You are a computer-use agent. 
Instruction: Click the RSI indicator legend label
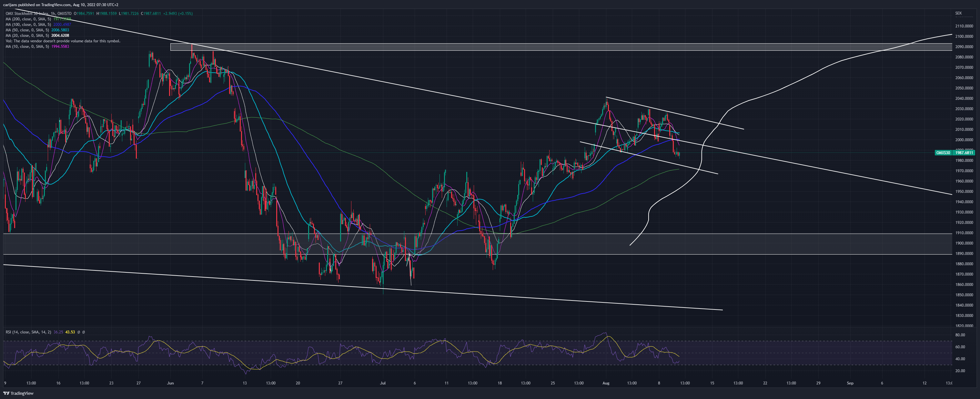pos(28,332)
